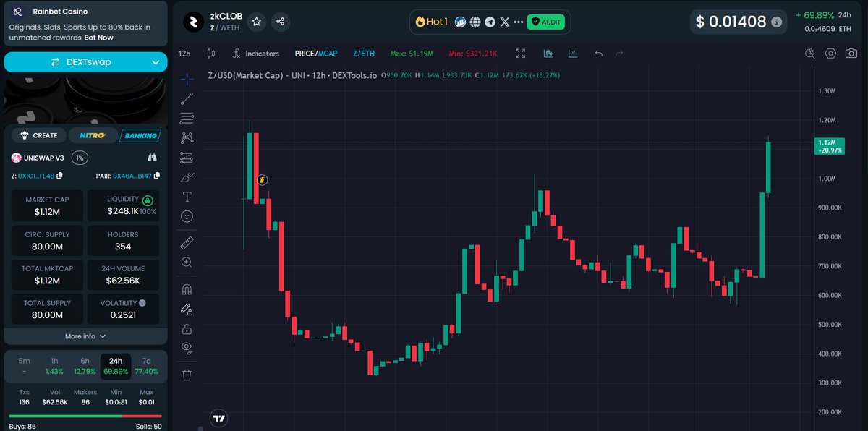Open the token X profile
868x431 pixels.
click(x=505, y=22)
